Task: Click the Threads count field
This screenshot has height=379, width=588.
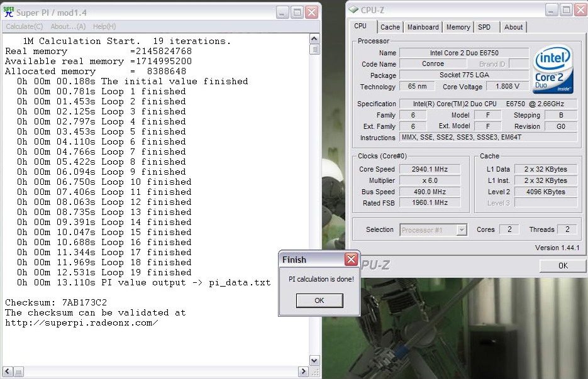Action: pos(567,229)
